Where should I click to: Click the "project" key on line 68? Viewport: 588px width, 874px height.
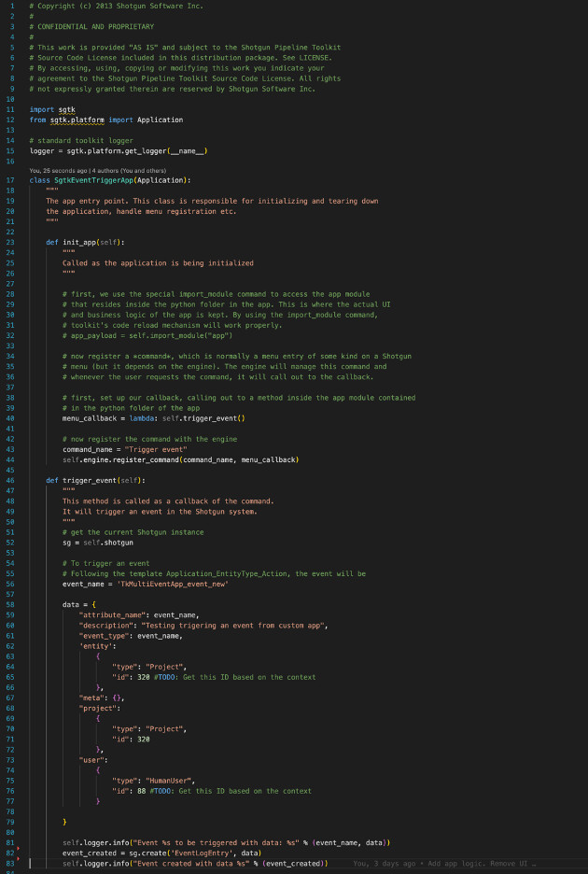tap(98, 708)
